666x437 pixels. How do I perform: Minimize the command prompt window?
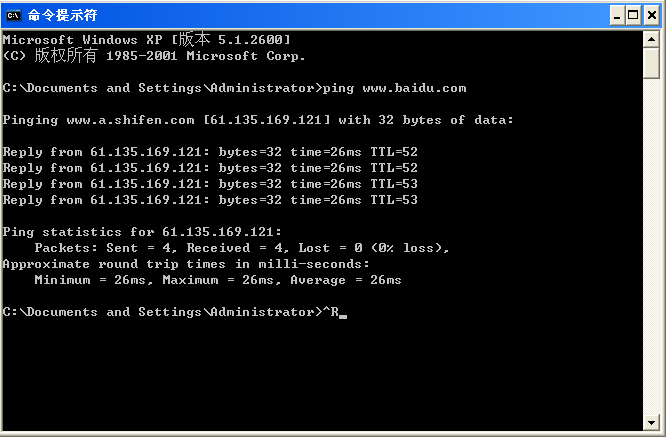click(617, 16)
